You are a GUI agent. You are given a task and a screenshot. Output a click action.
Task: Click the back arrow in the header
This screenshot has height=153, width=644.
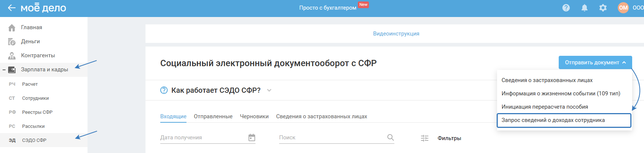pos(11,8)
